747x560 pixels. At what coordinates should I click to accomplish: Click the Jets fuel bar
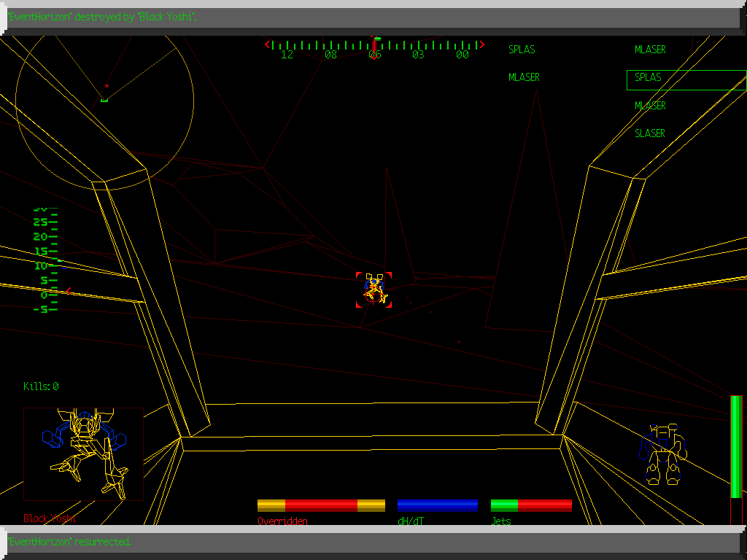coord(531,505)
